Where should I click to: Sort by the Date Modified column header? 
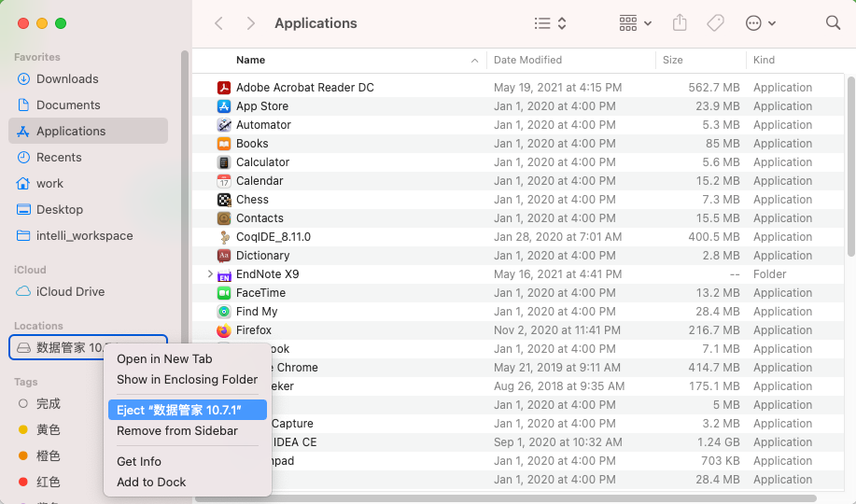(527, 60)
